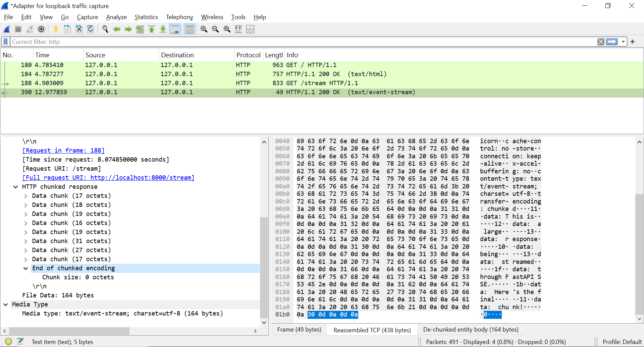Reset text to normal size
Viewport: 644px width, 347px height.
coord(227,30)
